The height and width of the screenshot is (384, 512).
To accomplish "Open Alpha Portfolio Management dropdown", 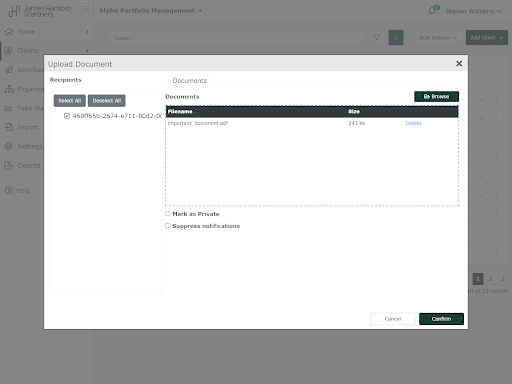I will [x=150, y=11].
